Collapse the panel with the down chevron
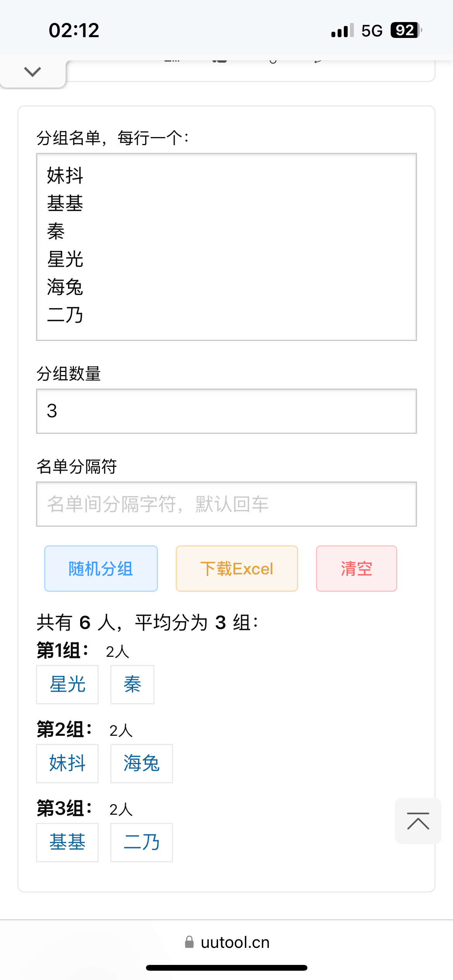453x980 pixels. click(33, 72)
